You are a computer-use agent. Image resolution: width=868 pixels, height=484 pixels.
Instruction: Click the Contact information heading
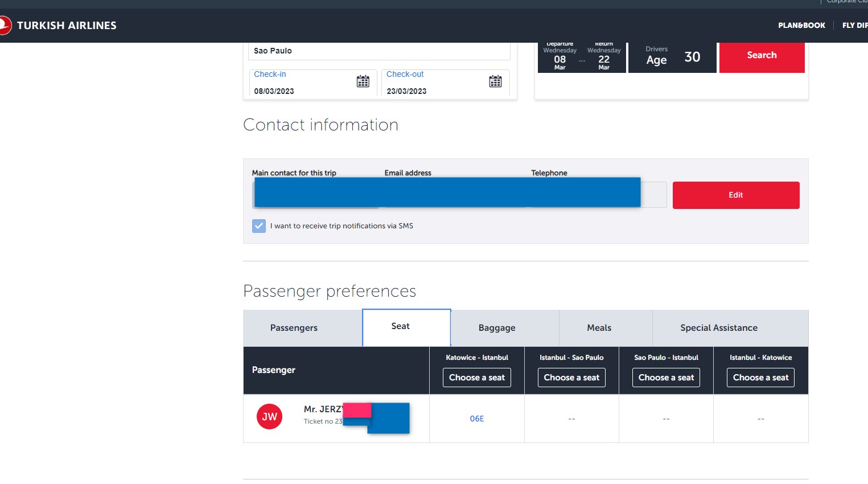pyautogui.click(x=320, y=125)
